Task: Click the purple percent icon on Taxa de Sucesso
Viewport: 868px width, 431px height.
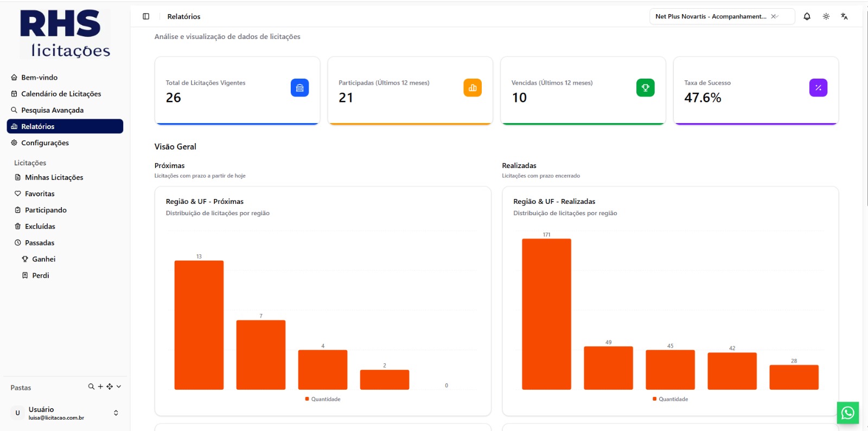Action: click(818, 88)
